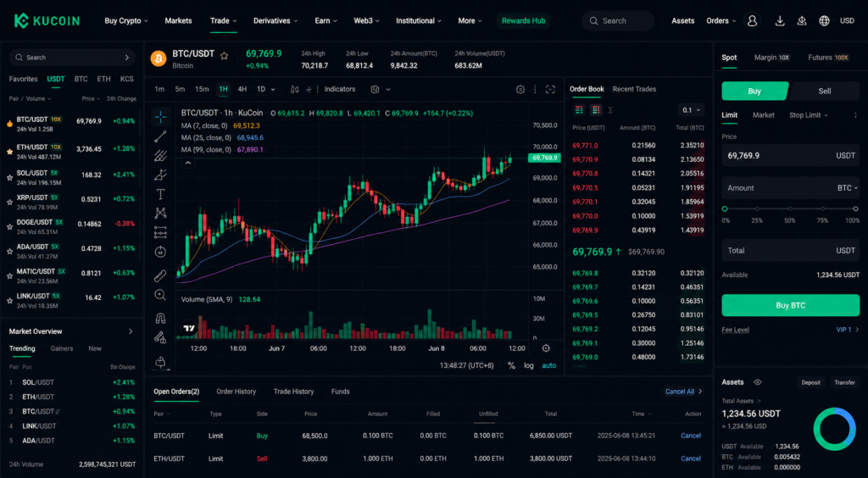Switch order form to Sell side

(824, 91)
